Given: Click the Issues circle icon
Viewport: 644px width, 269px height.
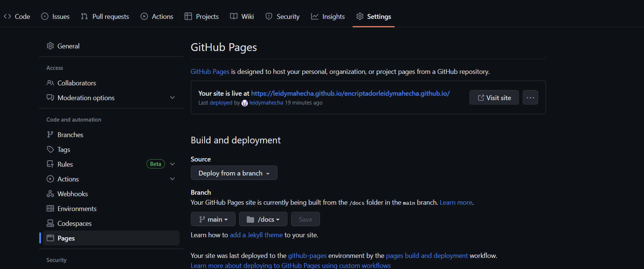Looking at the screenshot, I should 45,16.
